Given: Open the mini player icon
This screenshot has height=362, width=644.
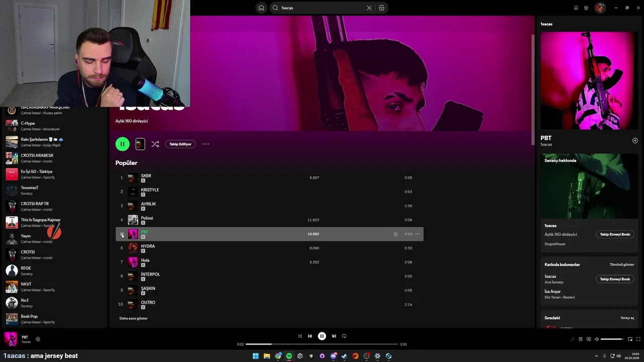Looking at the screenshot, I should coord(630,339).
